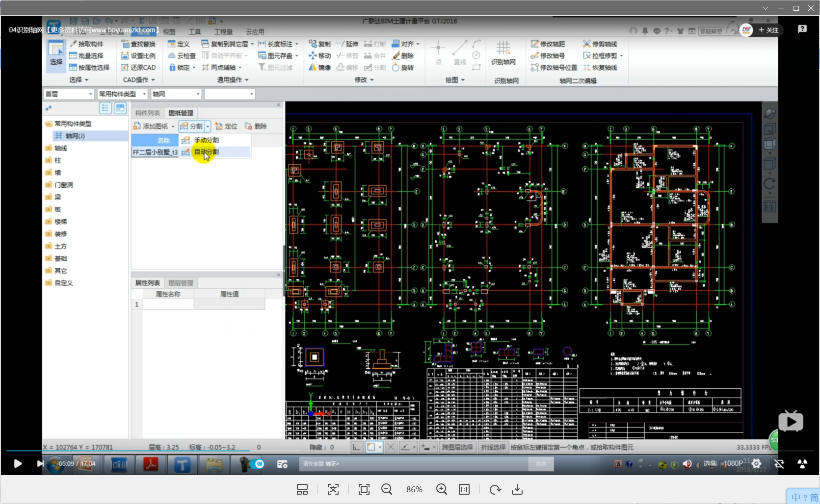Click 恢复轴线 restore axis
This screenshot has width=820, height=504.
600,68
